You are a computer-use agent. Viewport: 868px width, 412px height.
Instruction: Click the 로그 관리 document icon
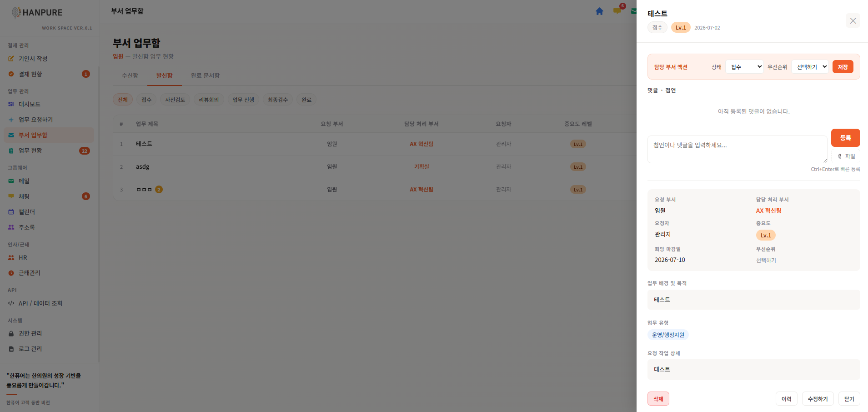(11, 349)
